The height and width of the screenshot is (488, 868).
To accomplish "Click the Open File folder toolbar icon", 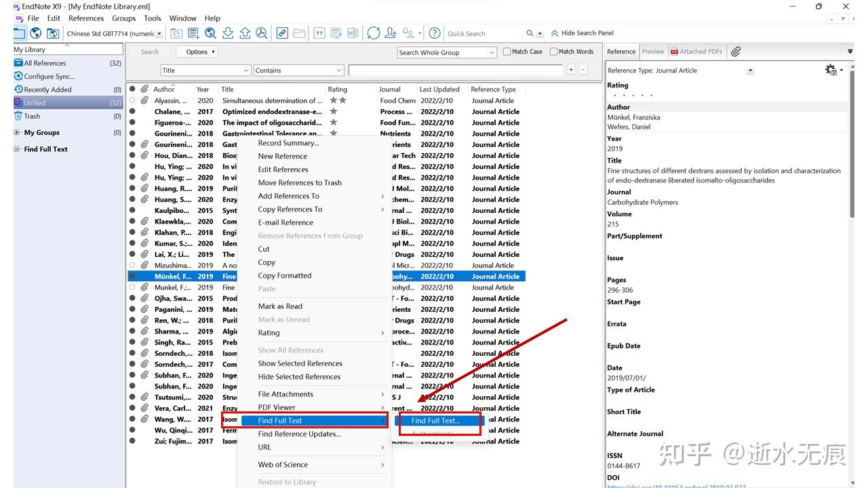I will point(299,33).
